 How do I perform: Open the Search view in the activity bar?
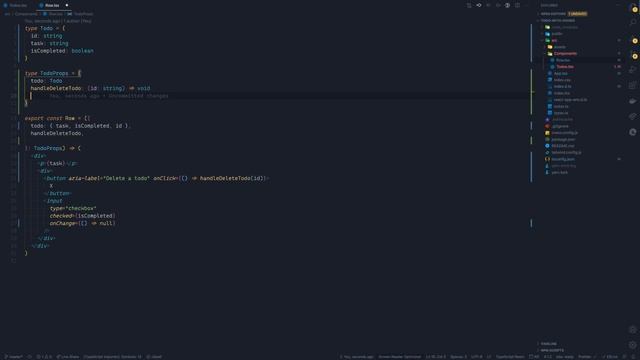(633, 22)
